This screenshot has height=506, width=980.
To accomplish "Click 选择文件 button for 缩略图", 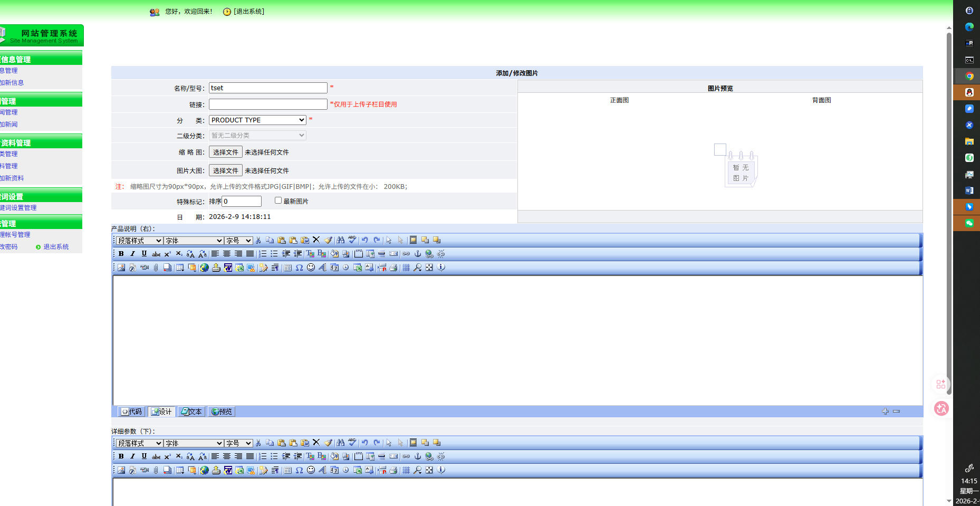I will pos(225,152).
